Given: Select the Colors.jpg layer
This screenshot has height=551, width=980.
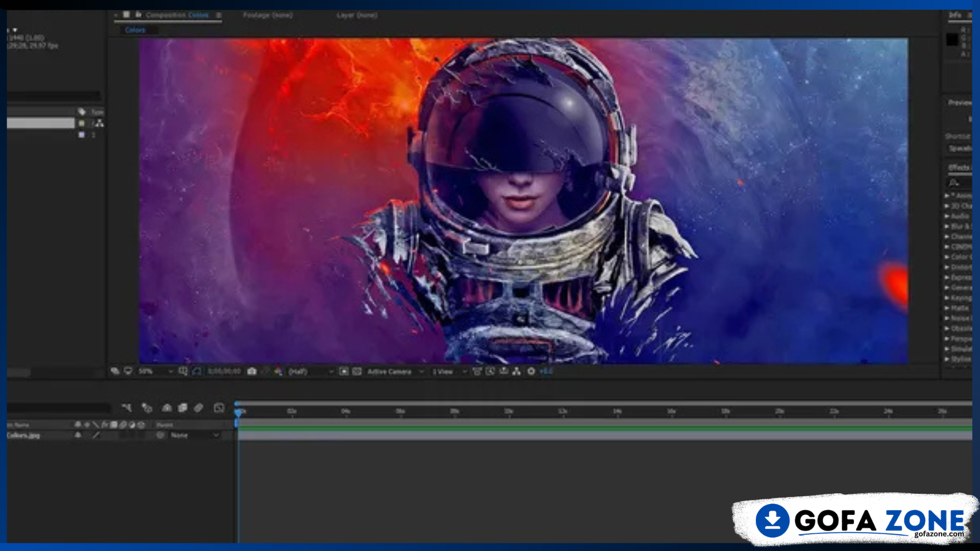Looking at the screenshot, I should click(x=23, y=435).
